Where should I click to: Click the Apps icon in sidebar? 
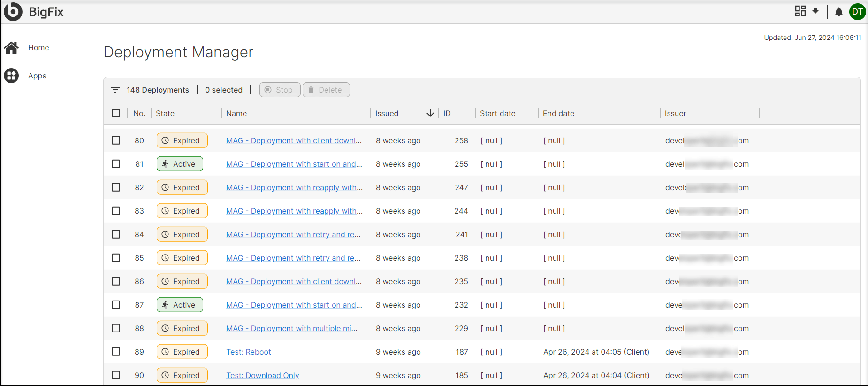tap(11, 76)
